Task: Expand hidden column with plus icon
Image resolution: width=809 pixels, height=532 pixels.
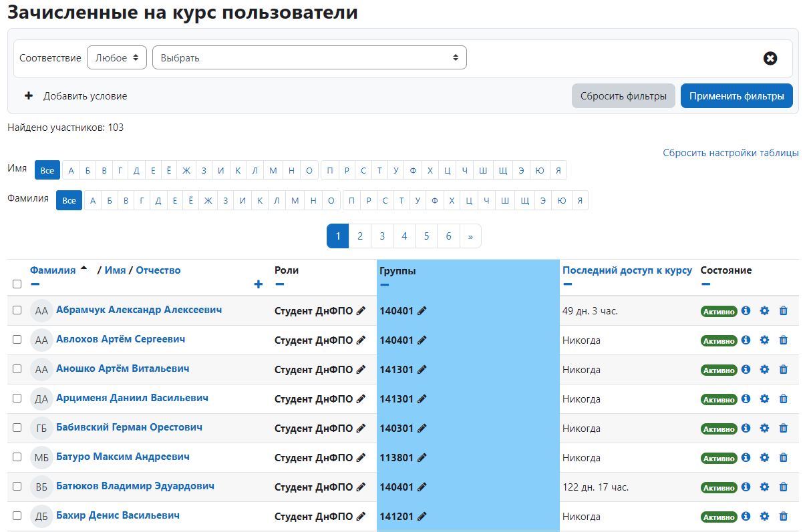Action: pyautogui.click(x=259, y=284)
